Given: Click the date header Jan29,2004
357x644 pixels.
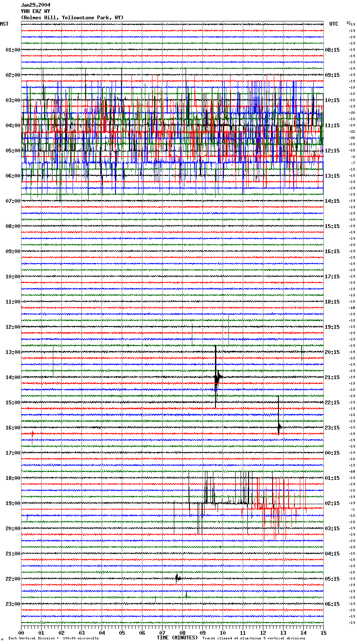Looking at the screenshot, I should pyautogui.click(x=36, y=5).
